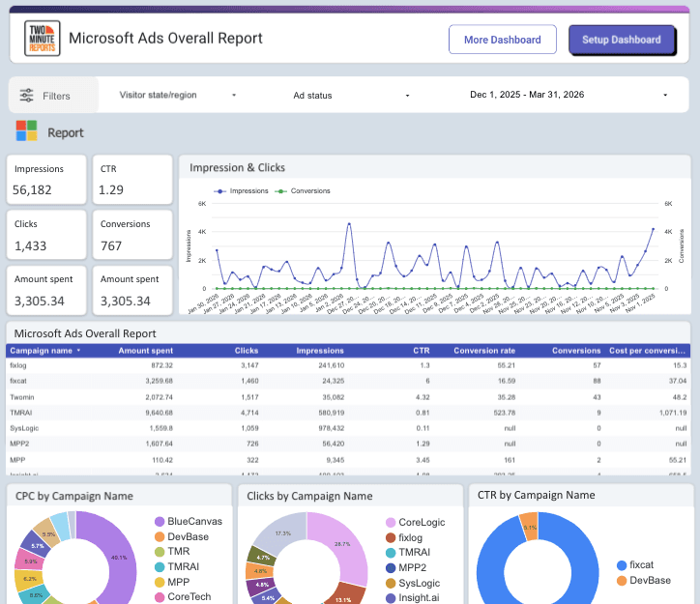700x604 pixels.
Task: Click cost per conversion value 1,071.19
Action: tap(673, 413)
